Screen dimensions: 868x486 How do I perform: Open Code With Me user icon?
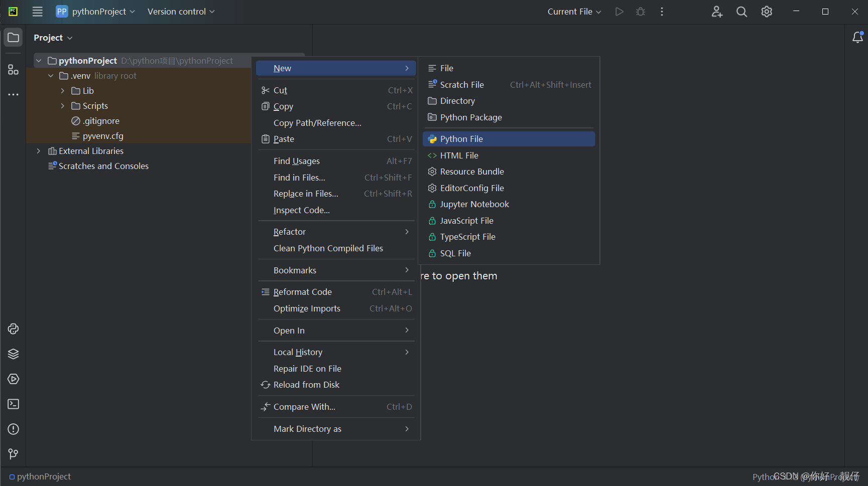pos(717,12)
